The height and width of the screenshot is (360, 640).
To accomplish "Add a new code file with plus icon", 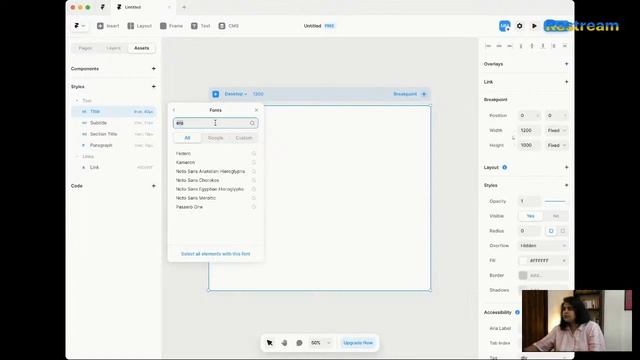I will [x=153, y=186].
